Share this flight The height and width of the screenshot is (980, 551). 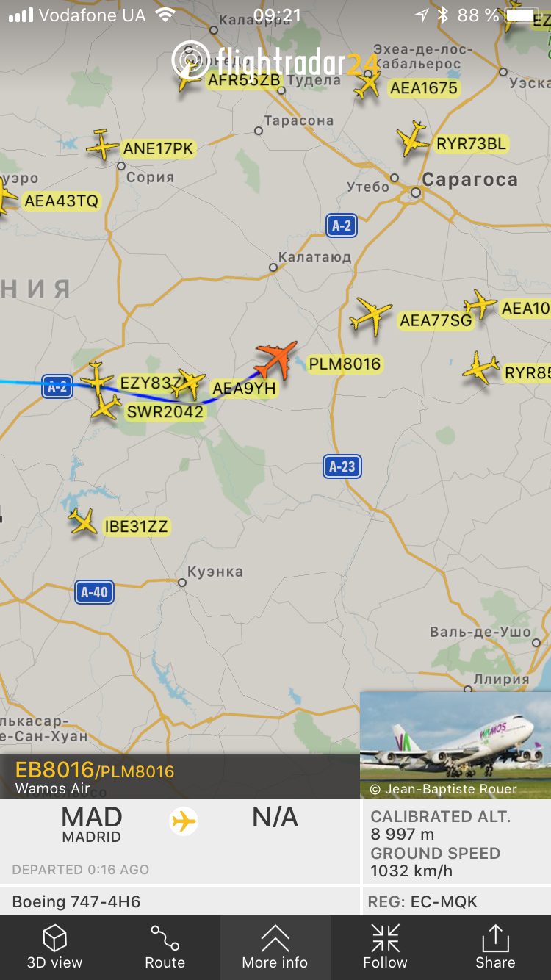495,948
